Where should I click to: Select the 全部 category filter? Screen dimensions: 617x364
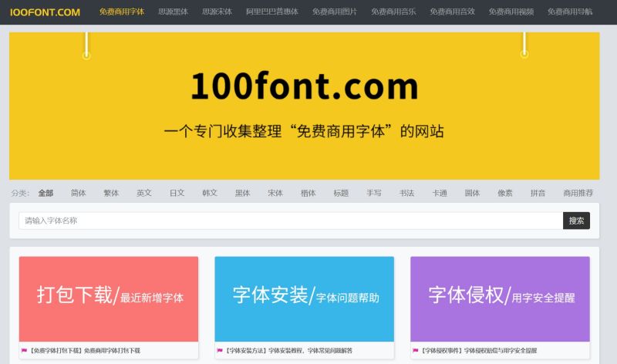tap(46, 193)
